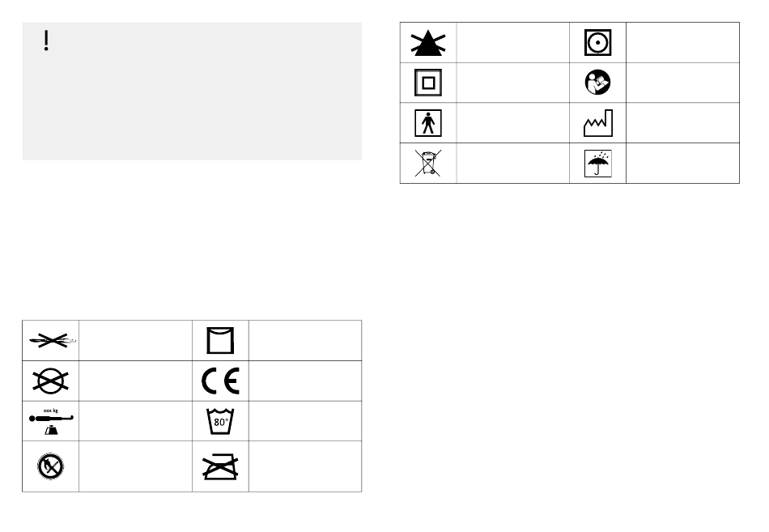Click the crossed-out wheeled bin symbol
This screenshot has width=769, height=532.
pos(427,163)
